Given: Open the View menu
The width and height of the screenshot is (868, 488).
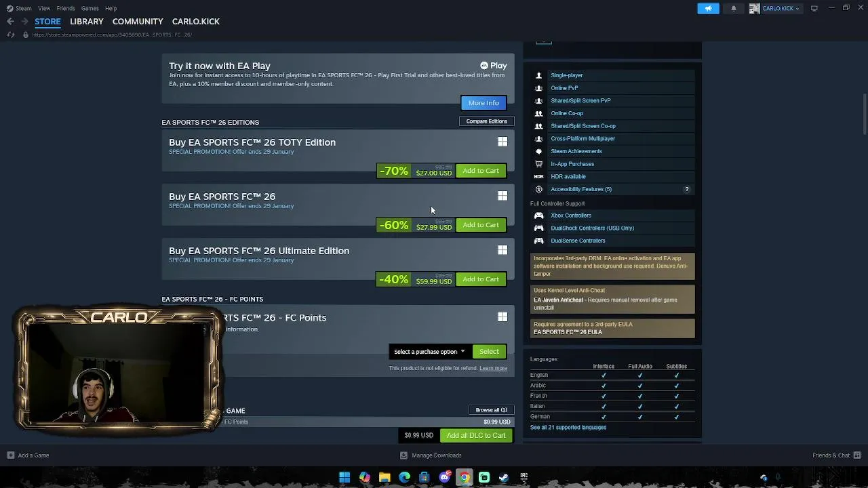Looking at the screenshot, I should coord(44,8).
